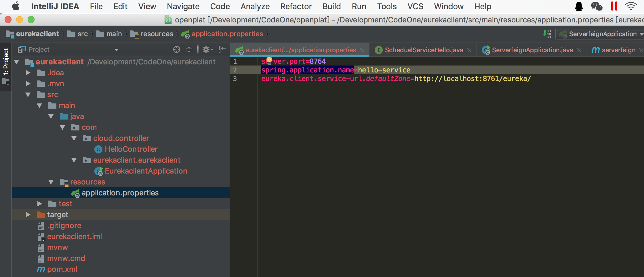
Task: Click line number 3 in the gutter
Action: point(235,79)
